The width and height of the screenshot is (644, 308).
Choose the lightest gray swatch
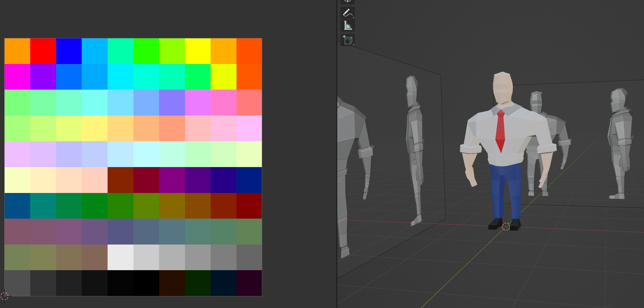pos(120,257)
